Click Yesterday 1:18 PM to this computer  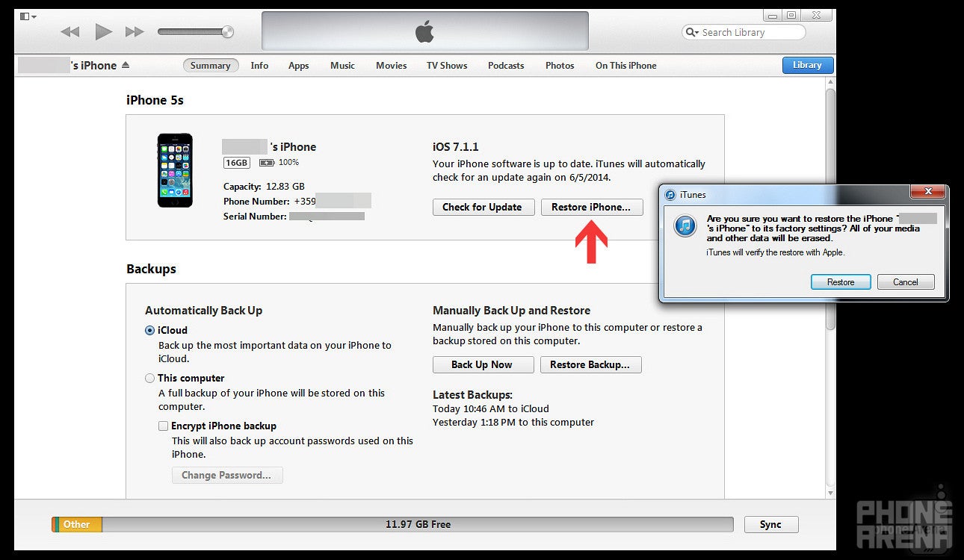[x=513, y=422]
